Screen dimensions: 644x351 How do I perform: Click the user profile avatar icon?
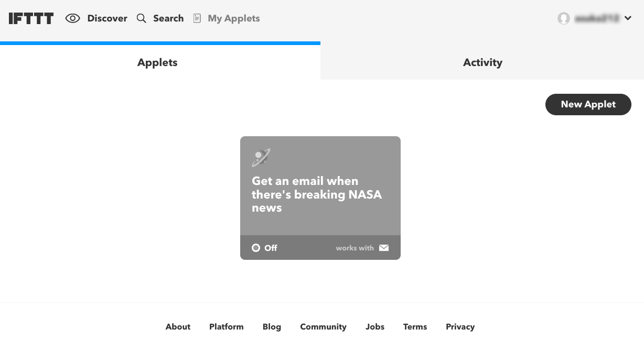click(x=564, y=18)
